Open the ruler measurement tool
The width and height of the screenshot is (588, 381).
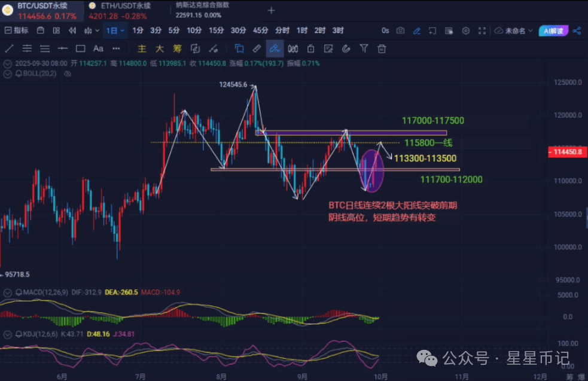pos(257,48)
